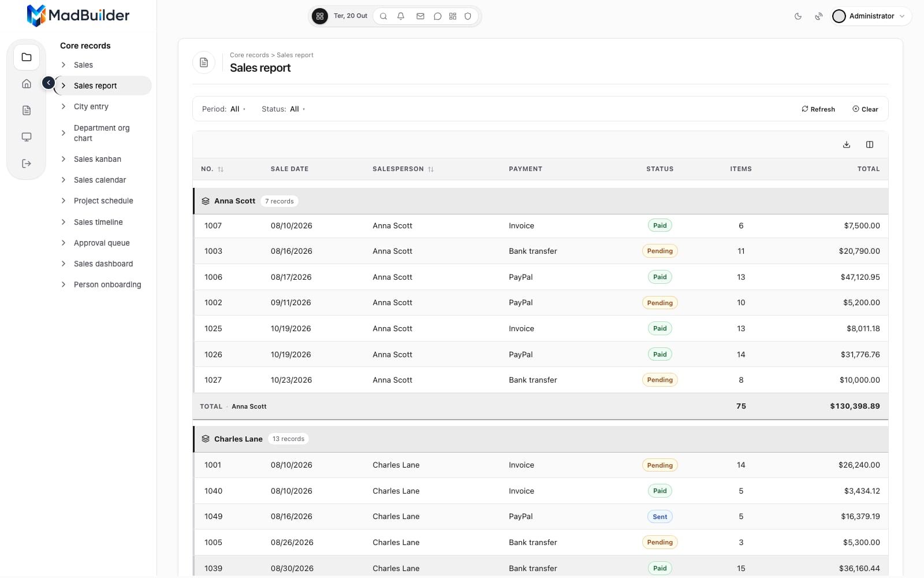Click the shield icon in top bar
The image size is (924, 578).
click(468, 16)
